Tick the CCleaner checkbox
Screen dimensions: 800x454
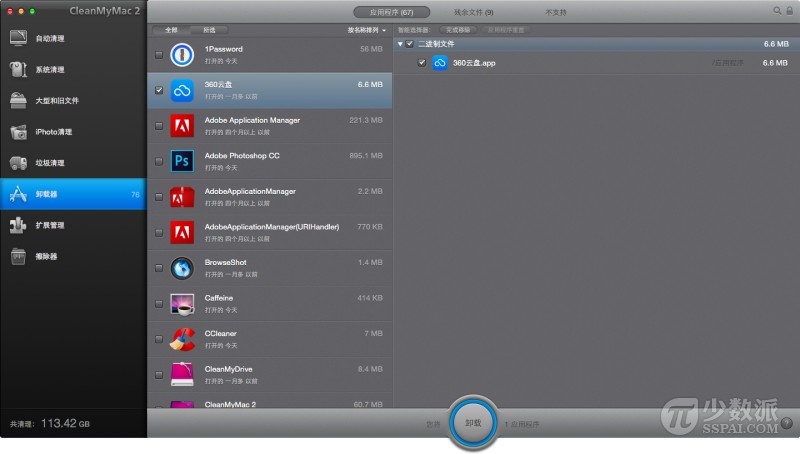tap(159, 339)
